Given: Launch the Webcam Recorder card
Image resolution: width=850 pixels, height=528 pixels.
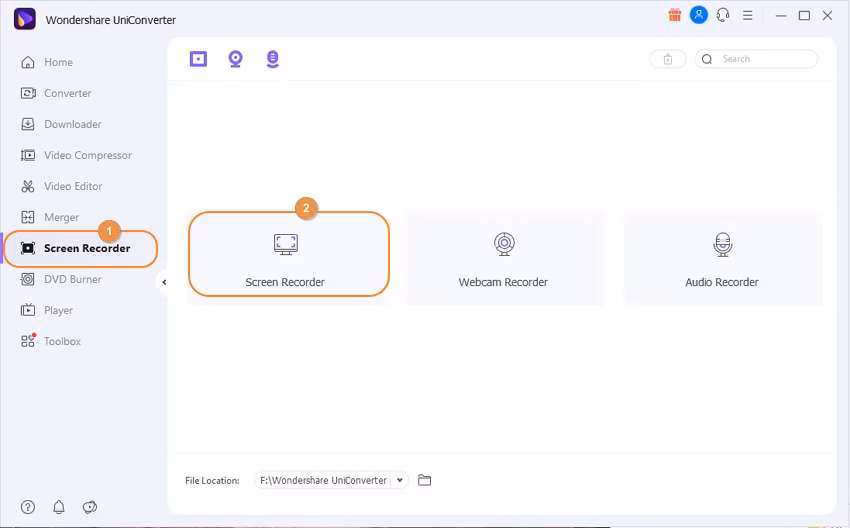Looking at the screenshot, I should coord(504,259).
